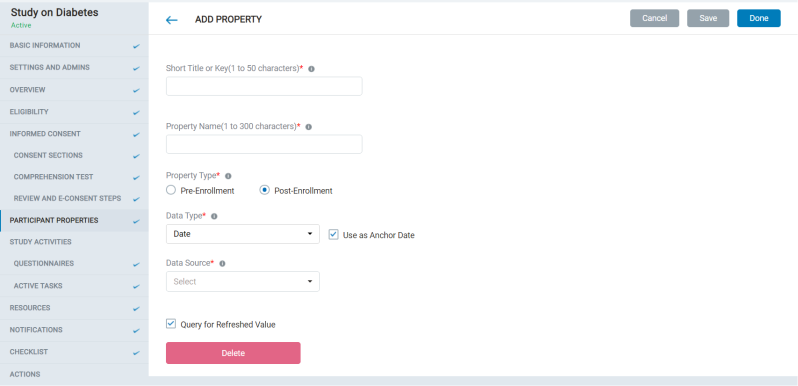
Task: Open Settings and Admins sidebar item
Action: coord(49,67)
